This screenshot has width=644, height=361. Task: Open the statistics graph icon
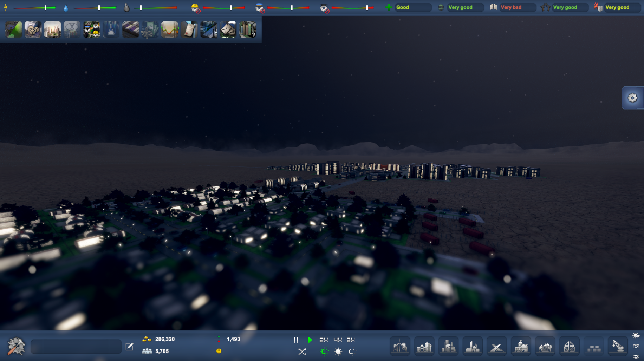click(x=170, y=29)
